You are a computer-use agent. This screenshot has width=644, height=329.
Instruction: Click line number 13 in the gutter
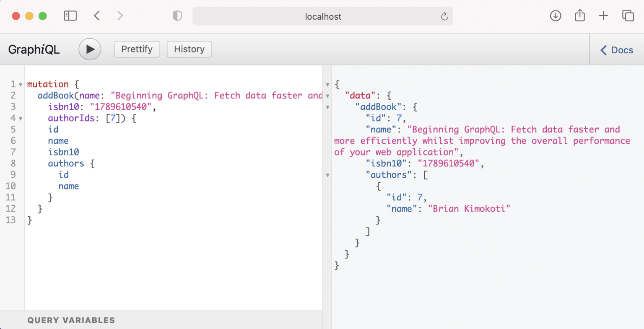(x=11, y=220)
